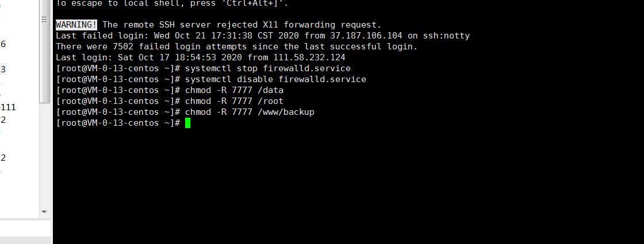Click the scroll down arrow in left panel
Screen dimensions: 644x244
coord(44,212)
